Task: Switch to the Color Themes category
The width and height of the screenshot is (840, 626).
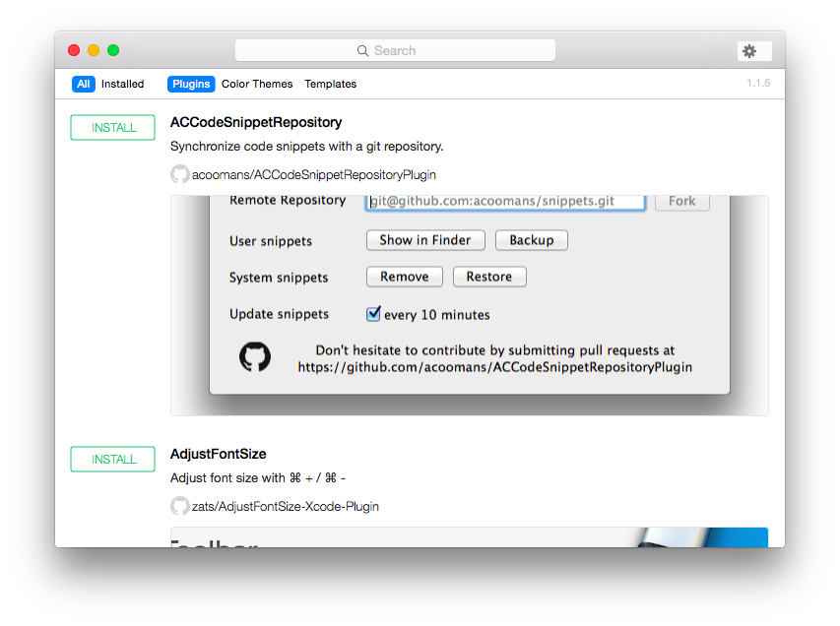Action: [257, 84]
